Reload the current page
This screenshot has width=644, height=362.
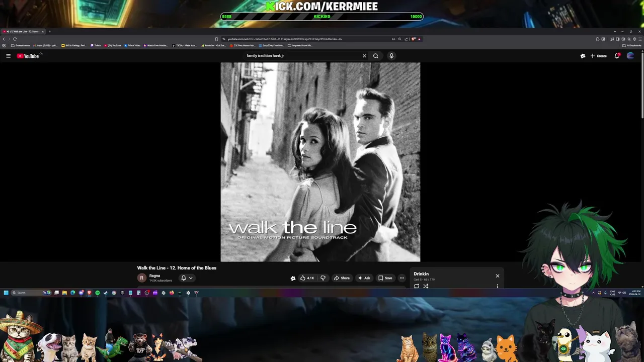click(15, 39)
